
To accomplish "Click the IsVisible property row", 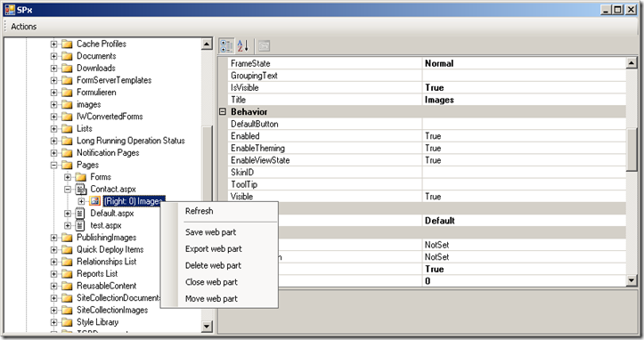I will tap(428, 87).
